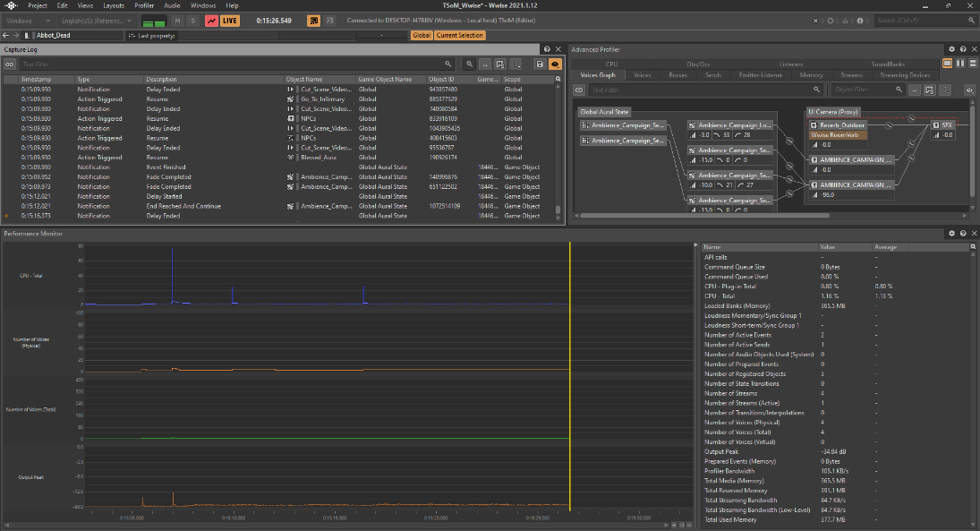Screen dimensions: 980x531
Task: Open Capture Log help icon
Action: [x=547, y=49]
